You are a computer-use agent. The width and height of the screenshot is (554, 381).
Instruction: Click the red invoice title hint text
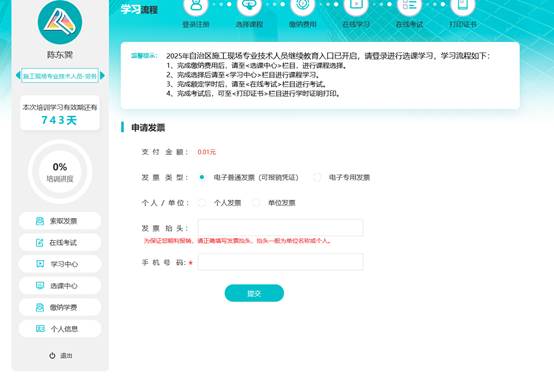point(237,241)
